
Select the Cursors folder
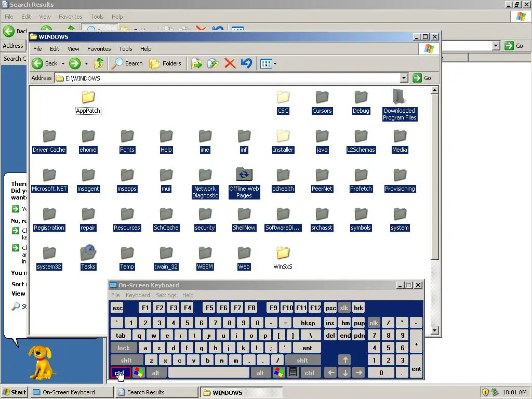coord(322,102)
